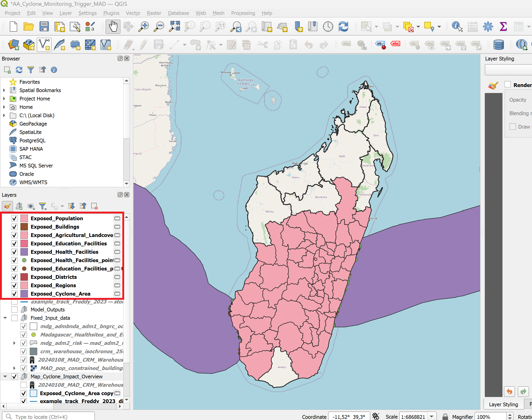The width and height of the screenshot is (532, 420).
Task: Click Manage Map Themes eye icon
Action: point(31,206)
